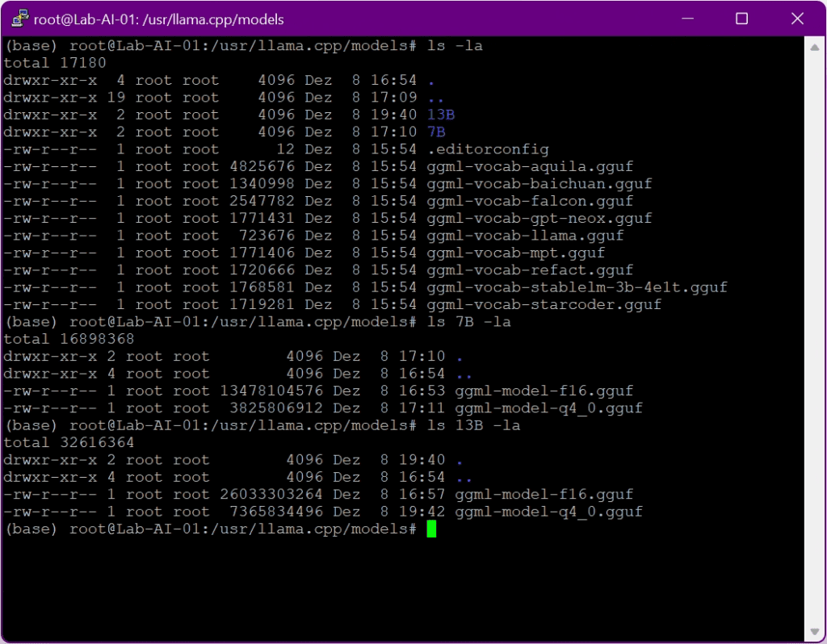Close the terminal window
The height and width of the screenshot is (644, 827).
[797, 19]
